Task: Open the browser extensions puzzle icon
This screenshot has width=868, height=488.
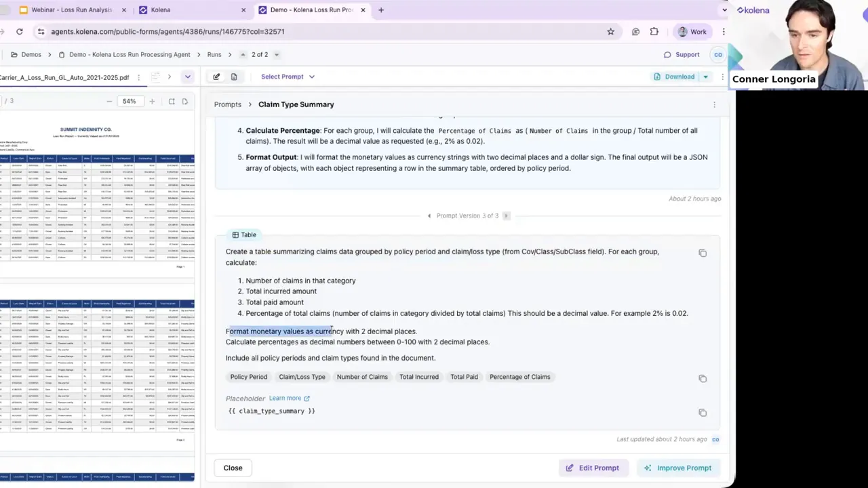Action: (x=654, y=31)
